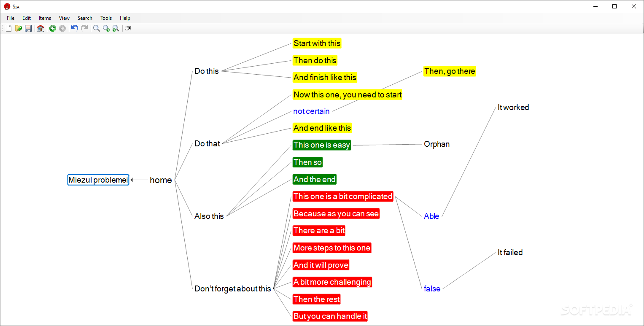
Task: Open the Edit menu
Action: [27, 18]
